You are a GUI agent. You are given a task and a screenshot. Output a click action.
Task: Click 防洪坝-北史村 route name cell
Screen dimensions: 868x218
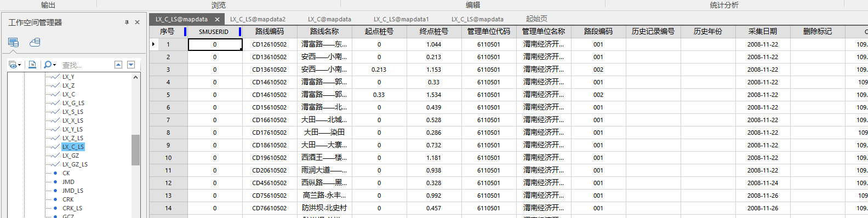[324, 208]
